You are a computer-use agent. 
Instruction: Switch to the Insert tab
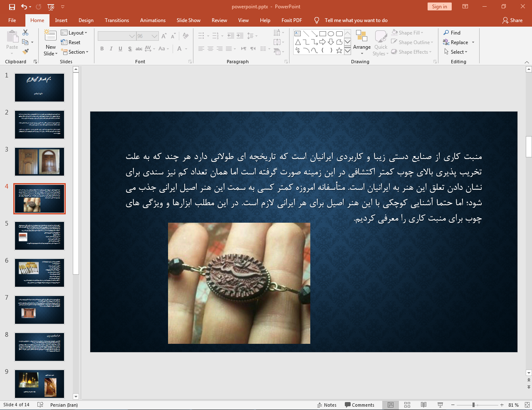(61, 20)
